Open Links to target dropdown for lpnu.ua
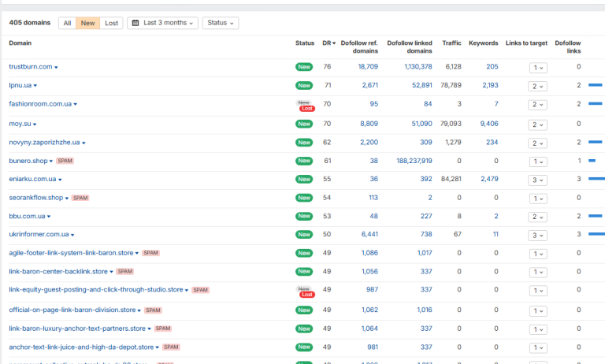This screenshot has height=364, width=605. pyautogui.click(x=537, y=87)
